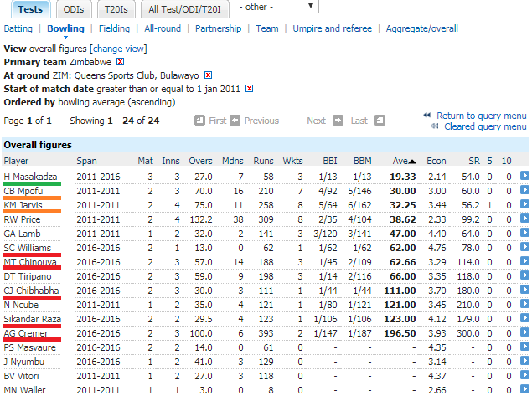The width and height of the screenshot is (532, 396).
Task: Click the 'change view' link
Action: pos(121,49)
